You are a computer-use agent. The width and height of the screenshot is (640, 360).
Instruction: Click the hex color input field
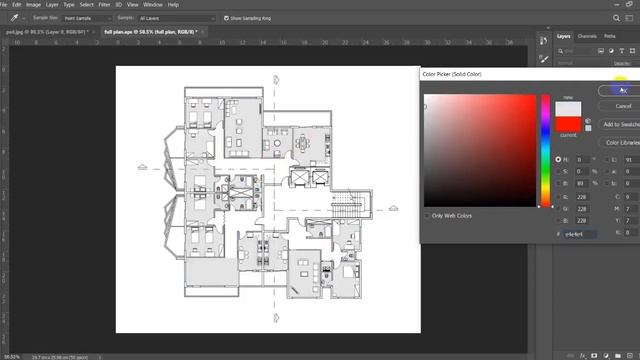pyautogui.click(x=580, y=234)
